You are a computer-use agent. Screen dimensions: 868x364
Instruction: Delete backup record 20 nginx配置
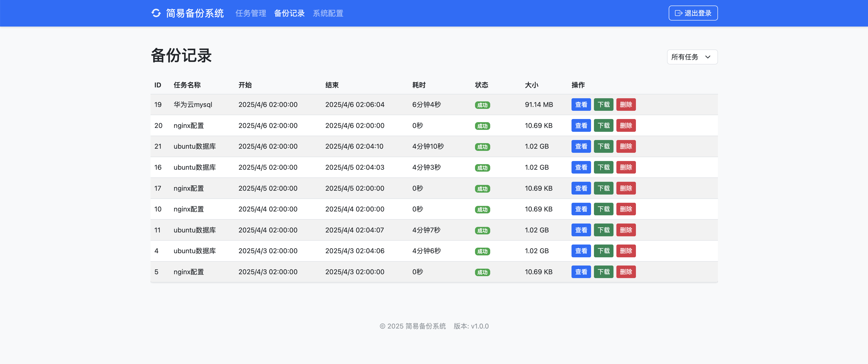pos(626,125)
